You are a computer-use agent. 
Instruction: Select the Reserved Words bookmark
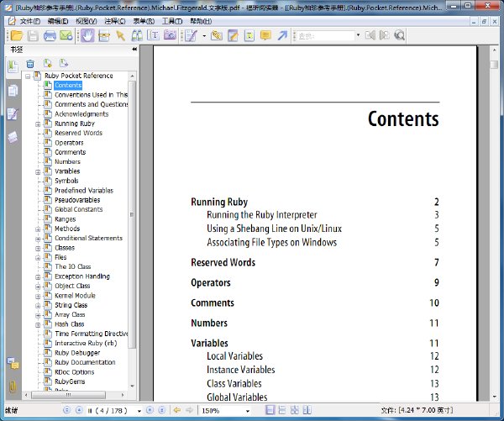click(x=78, y=133)
